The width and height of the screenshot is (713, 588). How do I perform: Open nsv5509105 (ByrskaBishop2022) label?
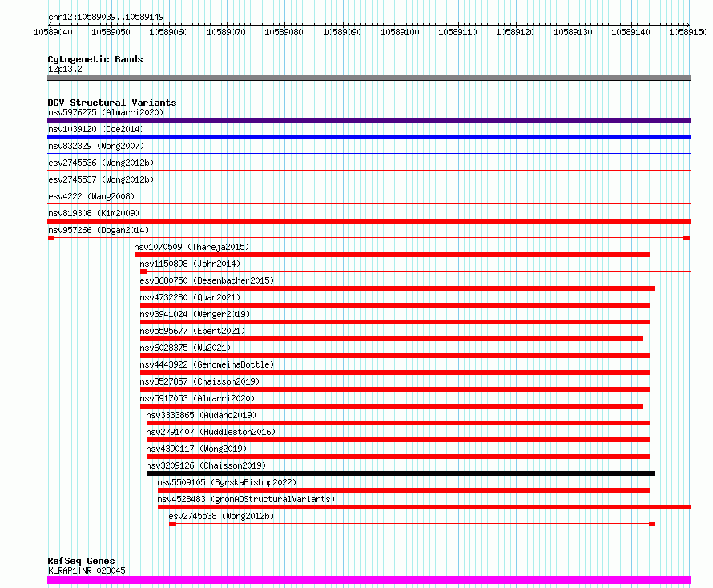tap(227, 482)
